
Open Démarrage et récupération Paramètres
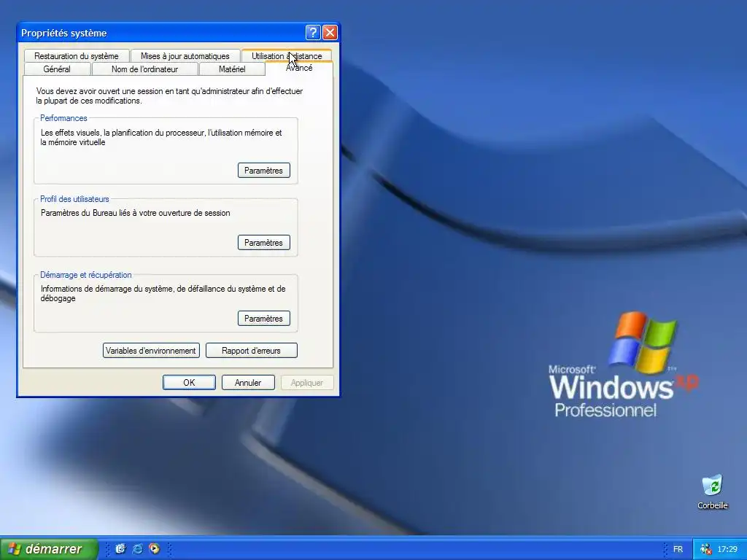point(263,319)
